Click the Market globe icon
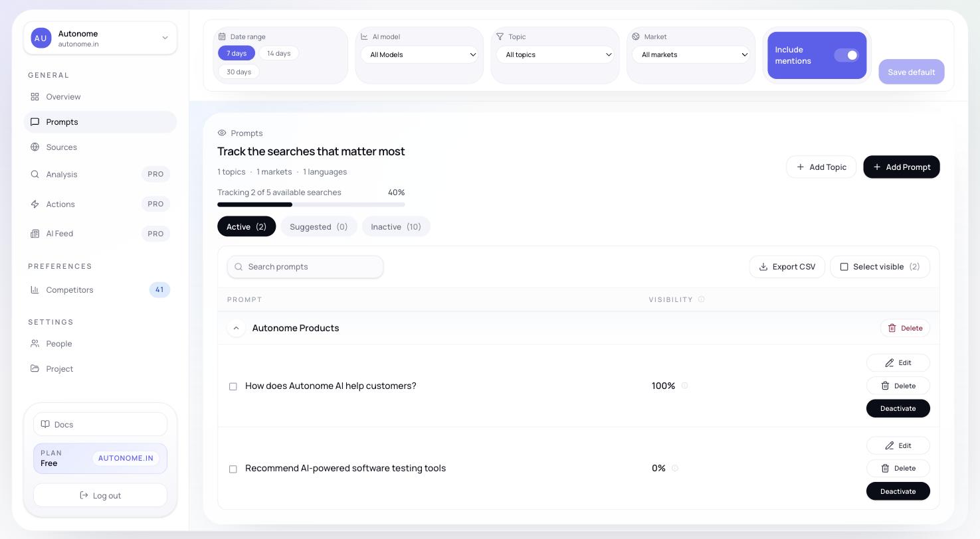The height and width of the screenshot is (539, 980). click(x=636, y=37)
